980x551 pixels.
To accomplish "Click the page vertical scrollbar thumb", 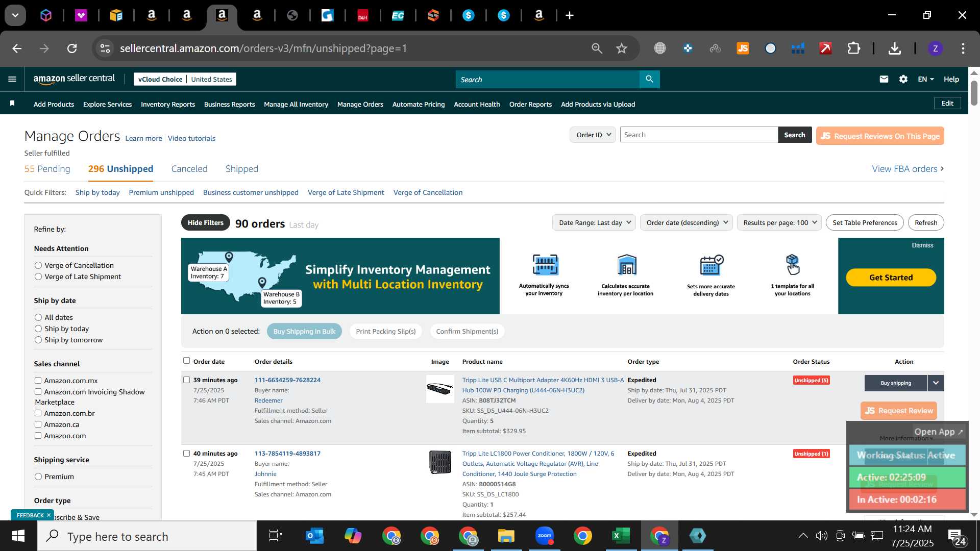I will click(974, 93).
